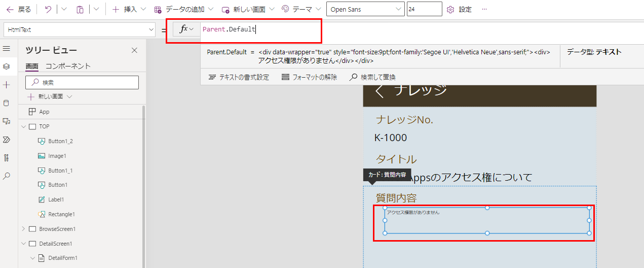Open the media icon in the left rail

[x=7, y=121]
